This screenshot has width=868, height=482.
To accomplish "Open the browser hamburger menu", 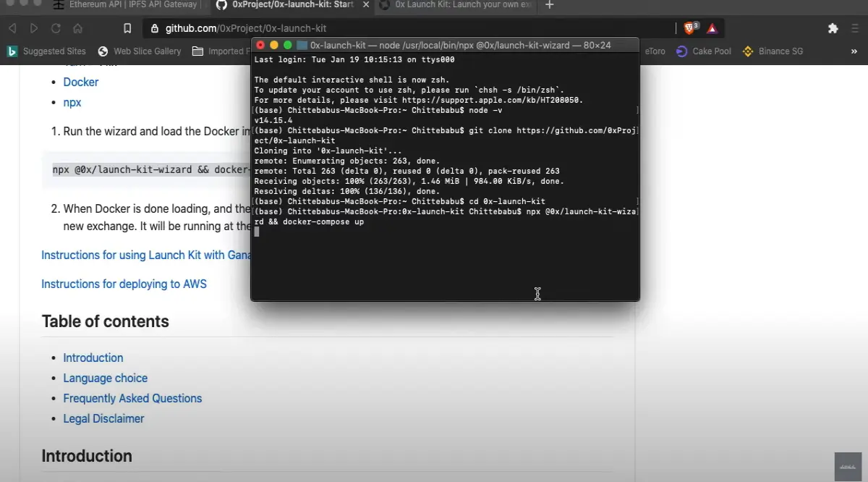I will [855, 28].
